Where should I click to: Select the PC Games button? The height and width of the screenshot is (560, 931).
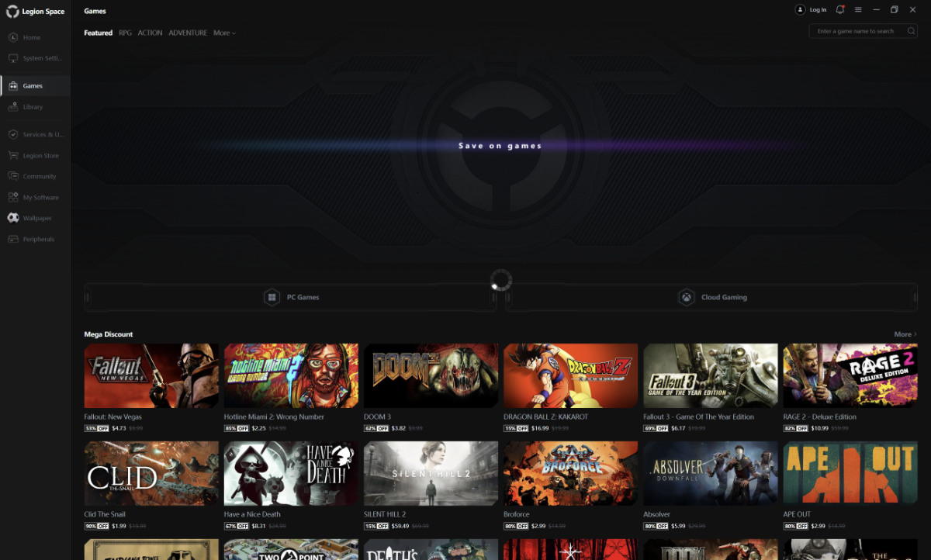click(290, 297)
